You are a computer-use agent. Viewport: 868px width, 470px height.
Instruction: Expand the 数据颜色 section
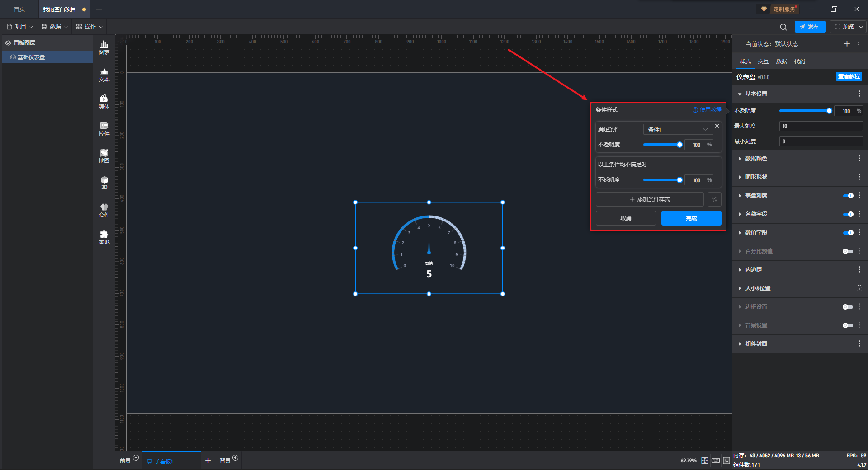(x=756, y=159)
